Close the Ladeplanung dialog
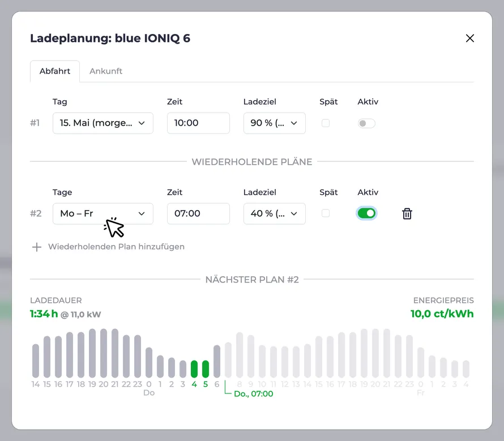The height and width of the screenshot is (441, 504). pos(469,38)
